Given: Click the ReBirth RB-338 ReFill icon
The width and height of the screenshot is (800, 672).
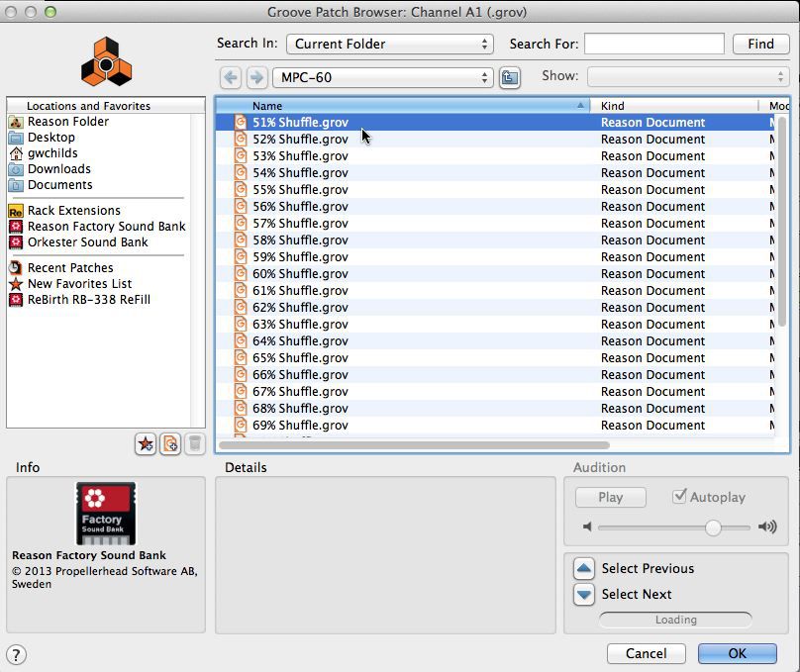Looking at the screenshot, I should click(16, 299).
